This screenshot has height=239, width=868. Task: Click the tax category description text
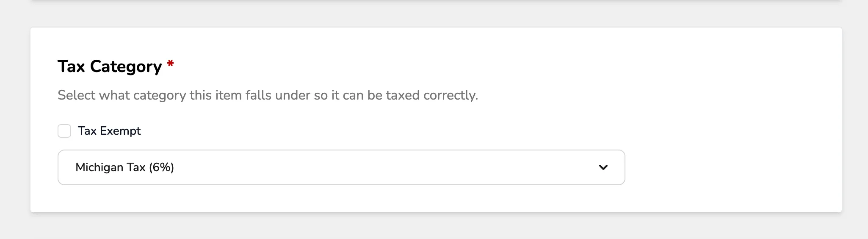tap(268, 95)
